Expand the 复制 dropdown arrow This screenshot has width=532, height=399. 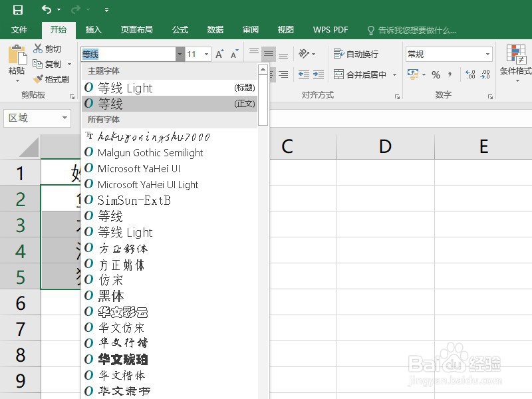[70, 64]
